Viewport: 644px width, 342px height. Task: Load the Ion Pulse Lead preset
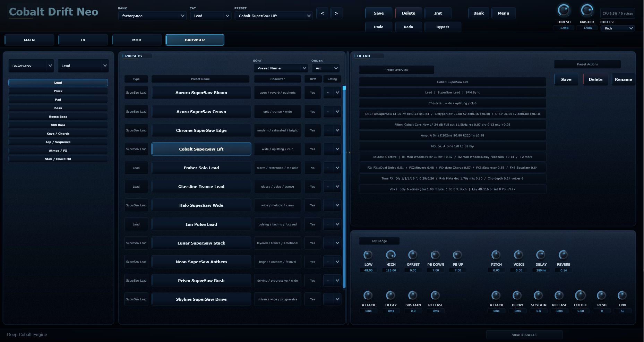pyautogui.click(x=201, y=224)
